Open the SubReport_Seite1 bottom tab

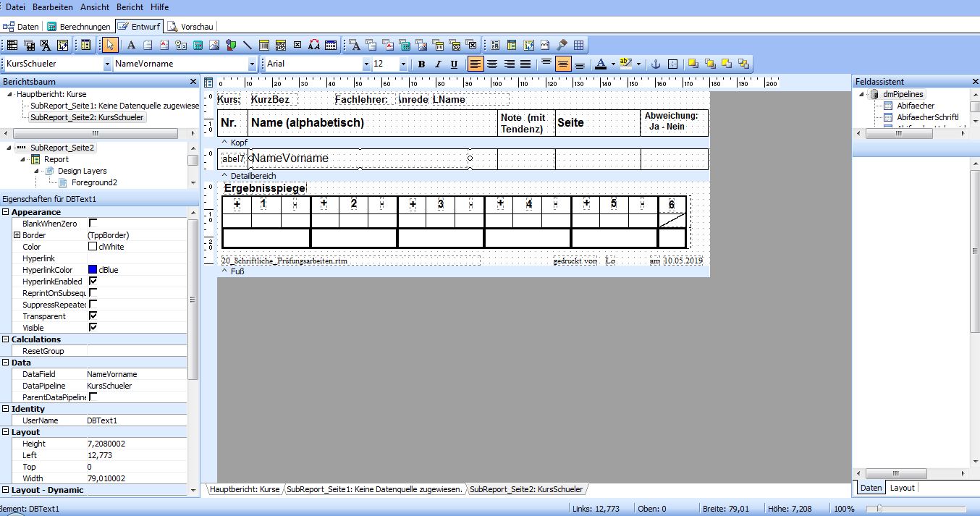(x=374, y=489)
